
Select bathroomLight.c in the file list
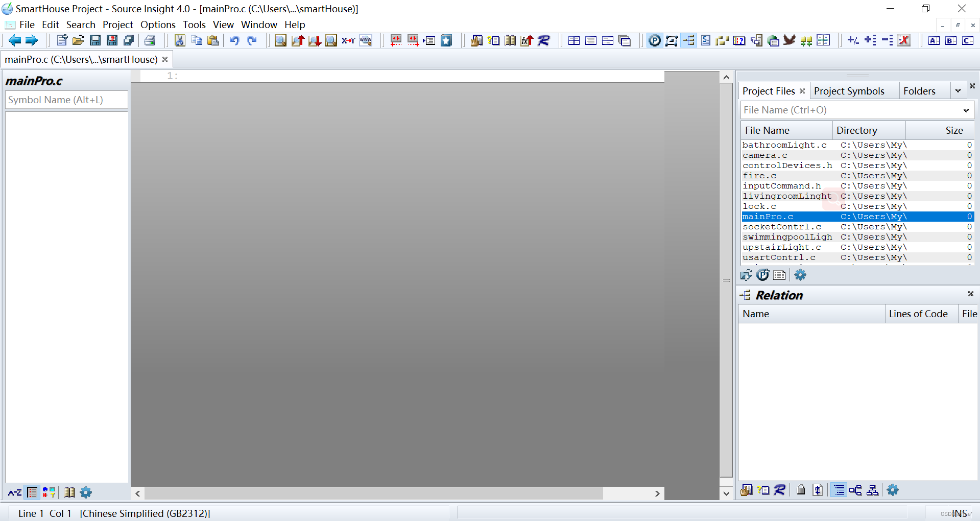[x=857, y=145]
